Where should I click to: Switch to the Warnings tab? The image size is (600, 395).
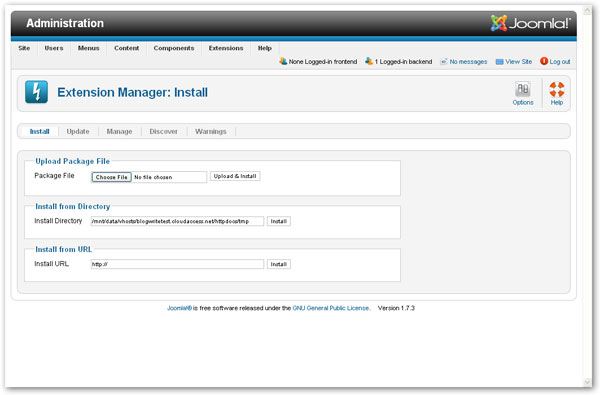[x=211, y=131]
